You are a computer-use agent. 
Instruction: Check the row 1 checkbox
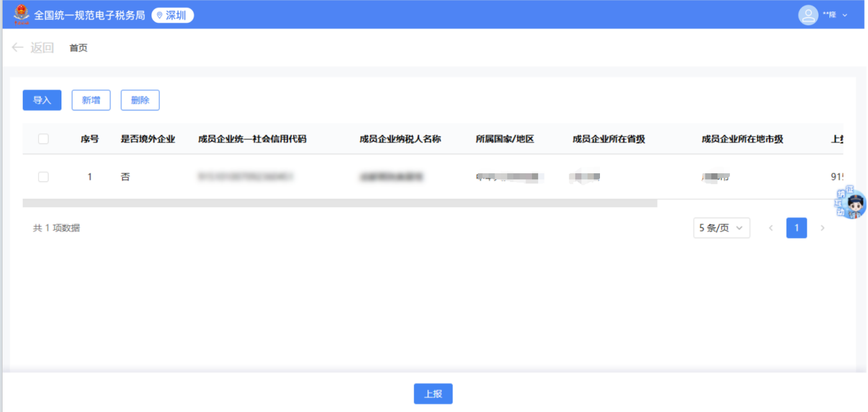pyautogui.click(x=43, y=177)
